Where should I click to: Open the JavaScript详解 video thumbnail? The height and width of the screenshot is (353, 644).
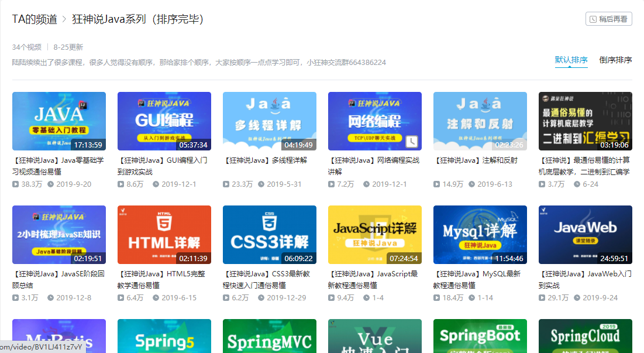[x=375, y=235]
